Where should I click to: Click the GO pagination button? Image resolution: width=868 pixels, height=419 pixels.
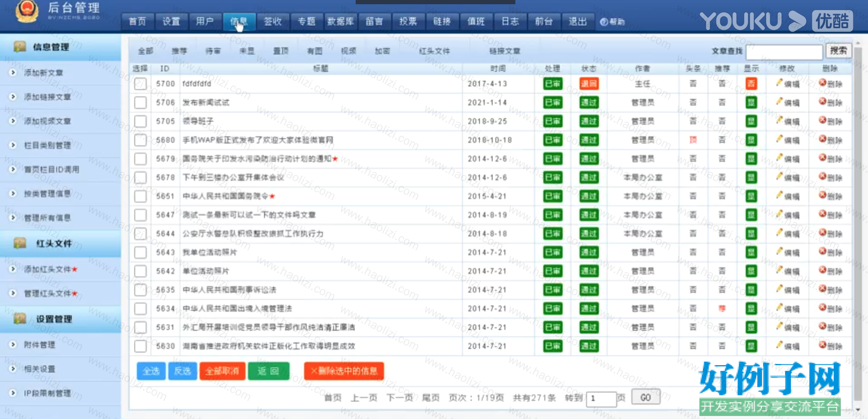pos(645,398)
